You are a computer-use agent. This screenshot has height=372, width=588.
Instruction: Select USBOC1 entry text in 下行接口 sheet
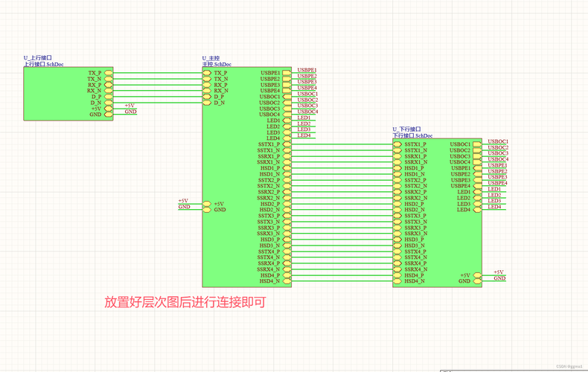(x=460, y=144)
